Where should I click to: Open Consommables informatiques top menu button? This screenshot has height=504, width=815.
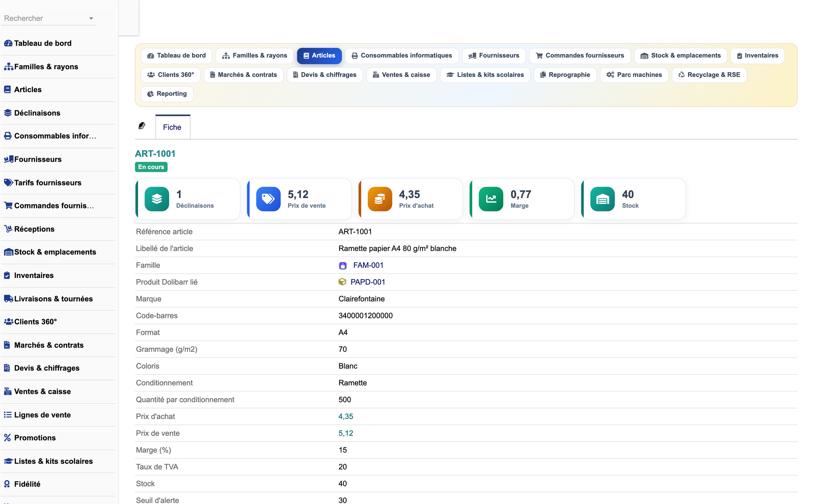click(x=402, y=56)
